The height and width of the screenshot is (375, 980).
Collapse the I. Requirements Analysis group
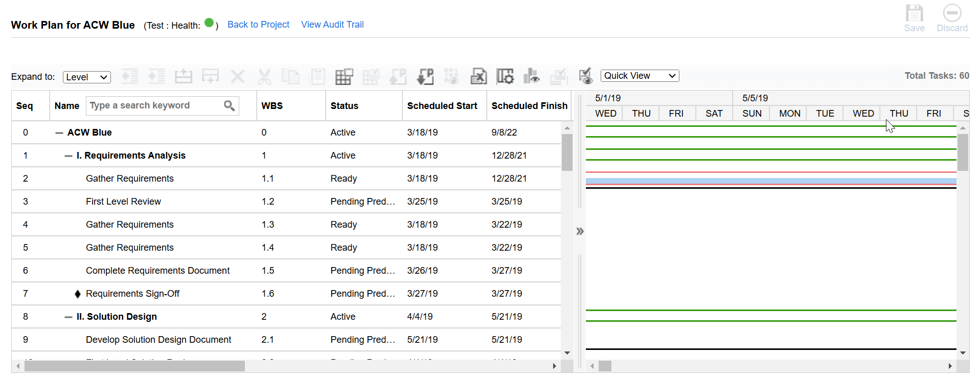tap(69, 156)
